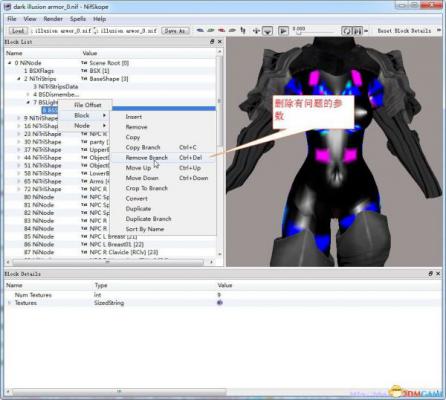Click the load file path field
446x400 pixels.
coord(61,31)
